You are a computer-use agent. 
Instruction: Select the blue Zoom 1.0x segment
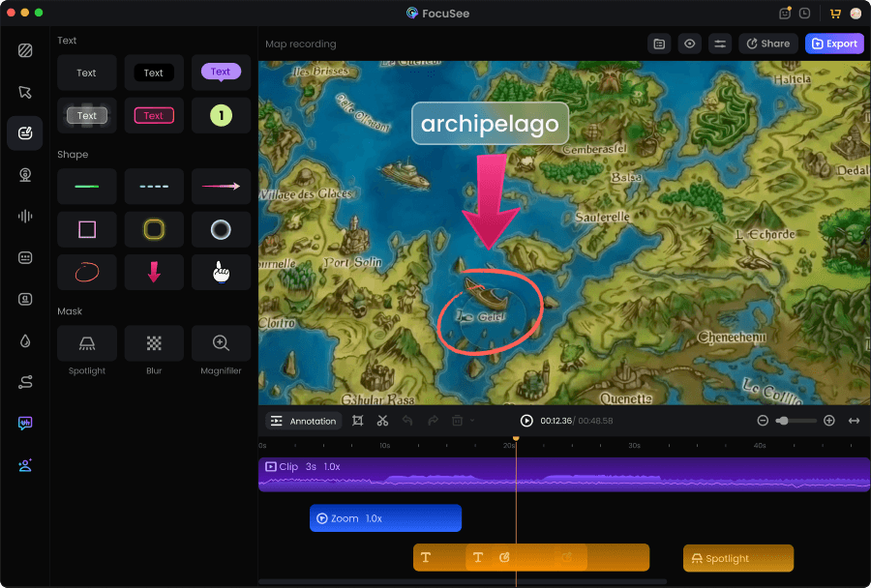click(x=385, y=518)
